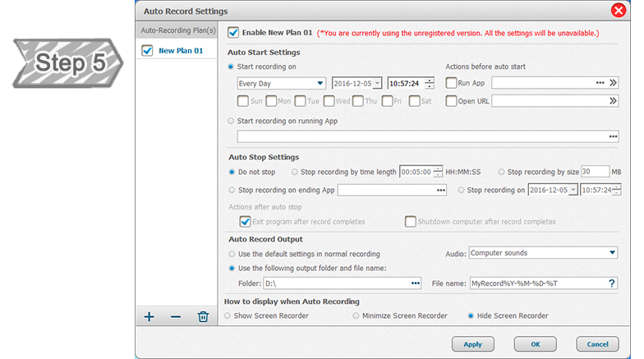
Task: Select Stop recording by time length
Action: [296, 173]
